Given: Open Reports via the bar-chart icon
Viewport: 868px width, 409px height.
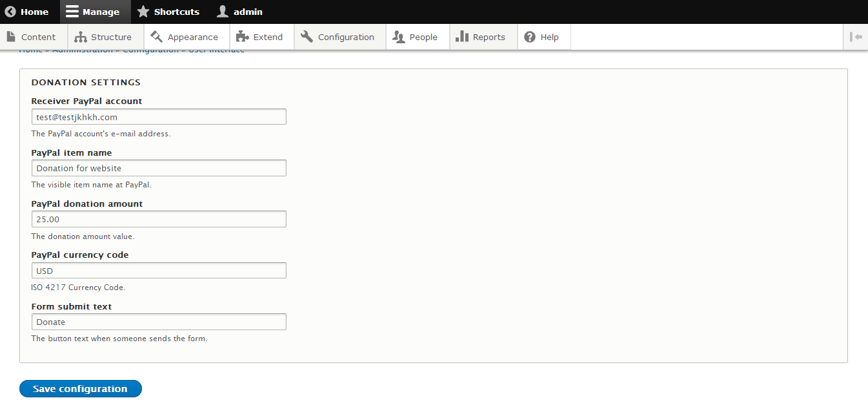Looking at the screenshot, I should click(462, 37).
